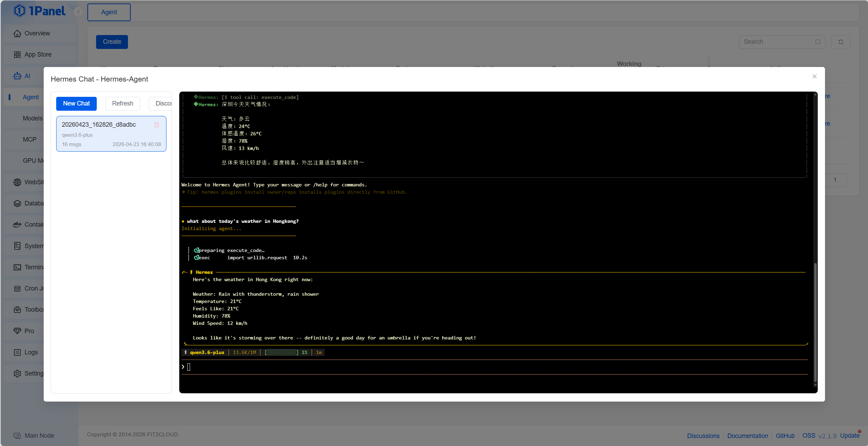Viewport: 868px width, 446px height.
Task: Select the chat session 20260423_162826_d8adbc
Action: [x=111, y=134]
